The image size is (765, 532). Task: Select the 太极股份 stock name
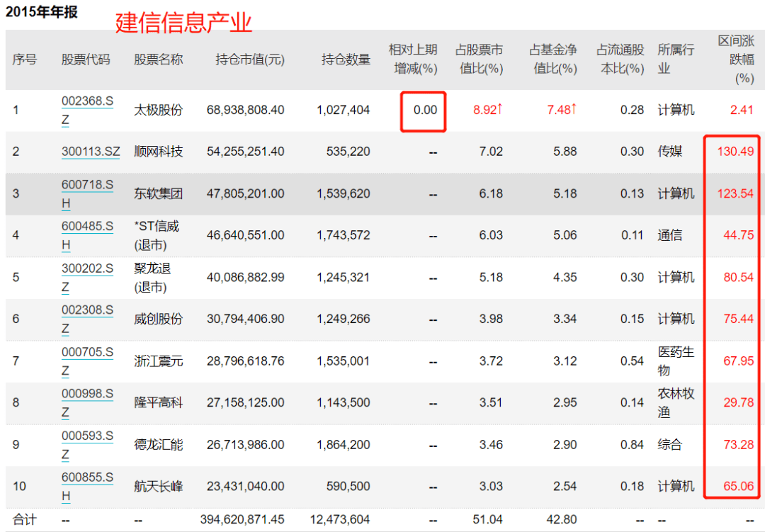coord(160,110)
